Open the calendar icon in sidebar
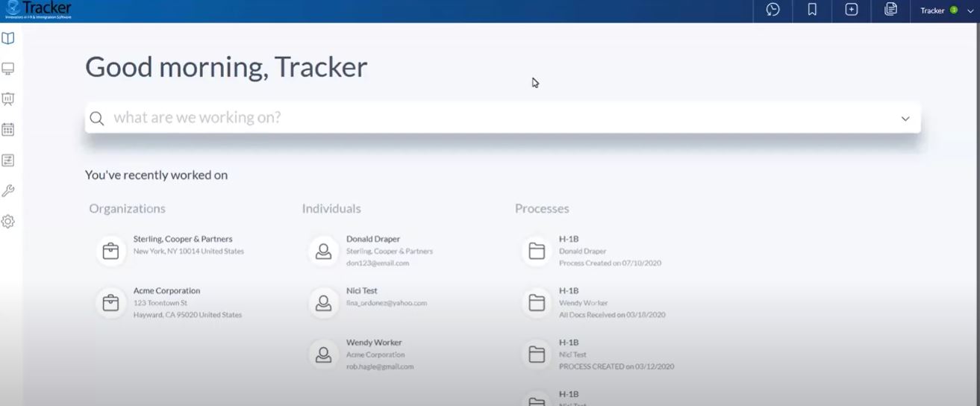980x406 pixels. (8, 130)
